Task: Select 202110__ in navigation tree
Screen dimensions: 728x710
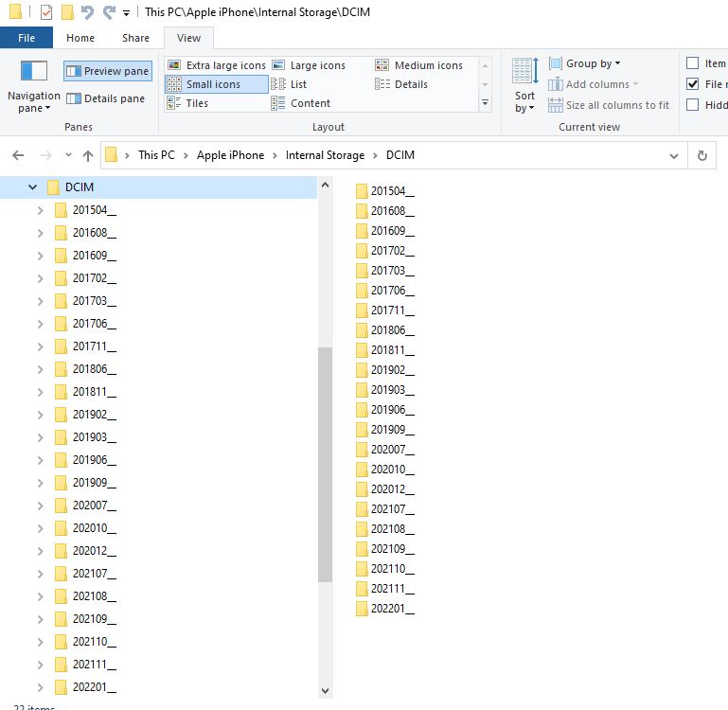Action: 85,642
